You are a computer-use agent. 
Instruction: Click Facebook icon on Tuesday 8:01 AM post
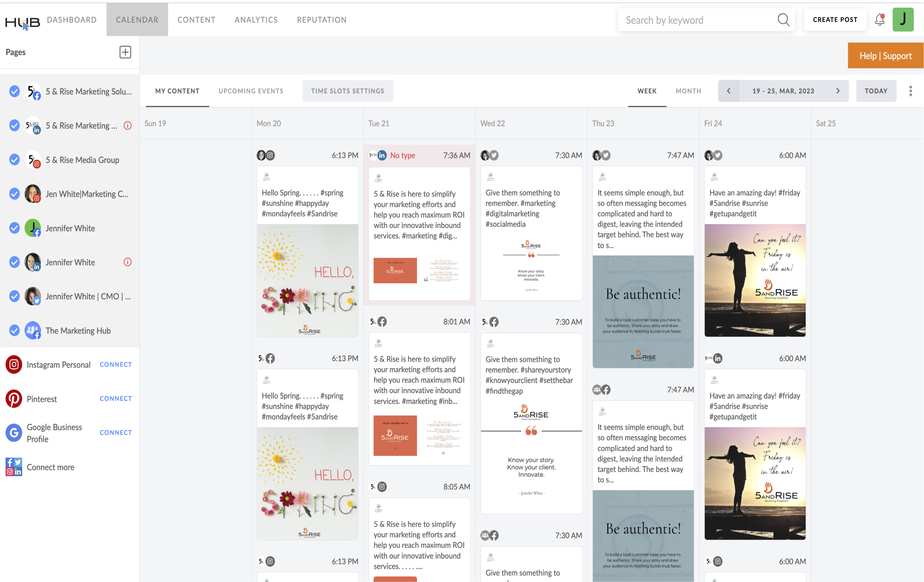[x=382, y=322]
